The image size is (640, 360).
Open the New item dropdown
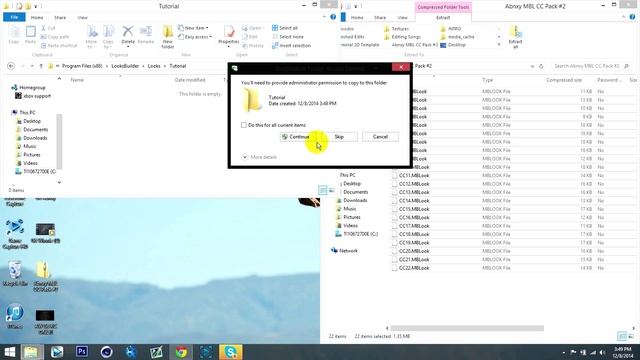[x=193, y=28]
